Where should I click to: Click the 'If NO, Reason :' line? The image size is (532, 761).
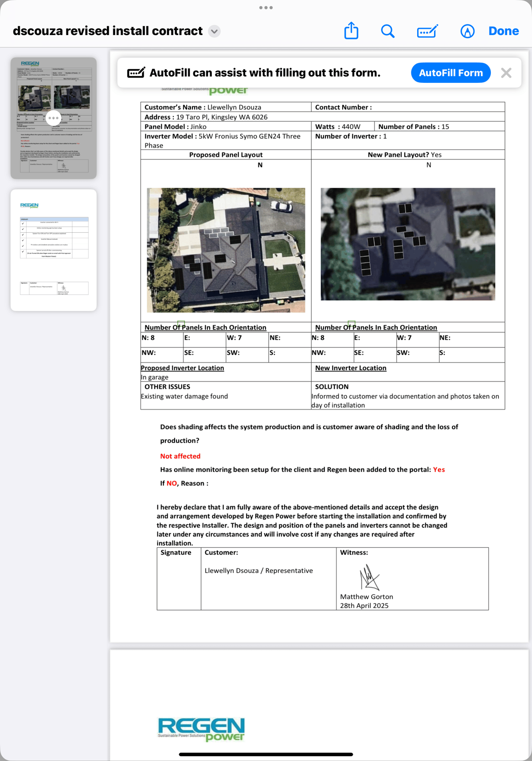point(184,483)
